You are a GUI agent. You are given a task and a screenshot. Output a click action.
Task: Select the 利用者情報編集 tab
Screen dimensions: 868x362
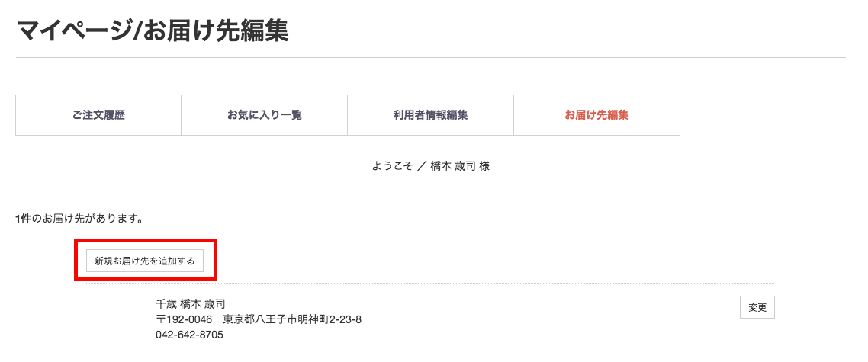(x=430, y=115)
